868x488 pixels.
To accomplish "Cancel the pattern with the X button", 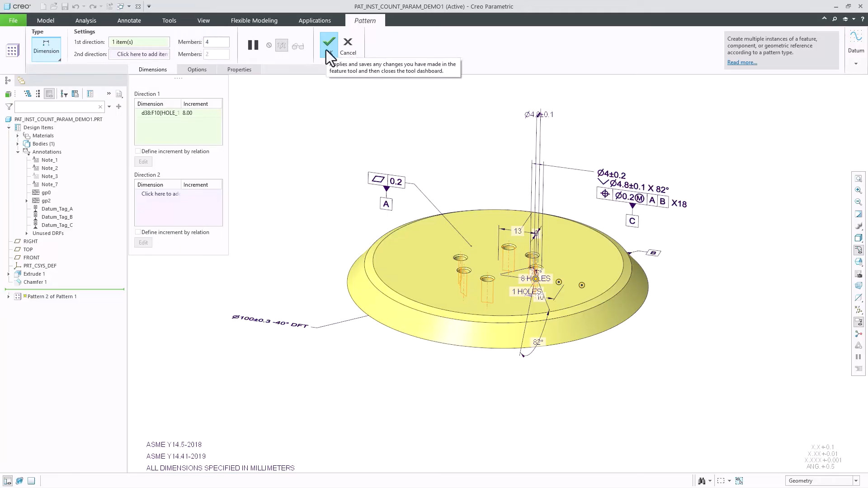I will [348, 46].
